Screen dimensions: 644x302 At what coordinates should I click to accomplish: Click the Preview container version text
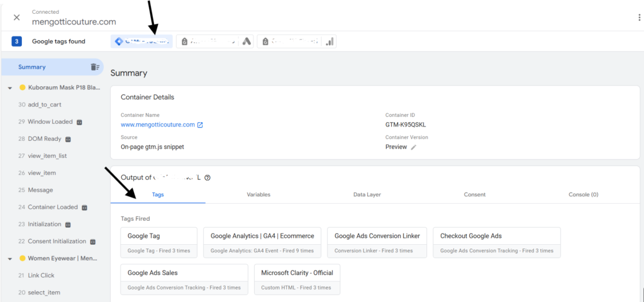[396, 147]
